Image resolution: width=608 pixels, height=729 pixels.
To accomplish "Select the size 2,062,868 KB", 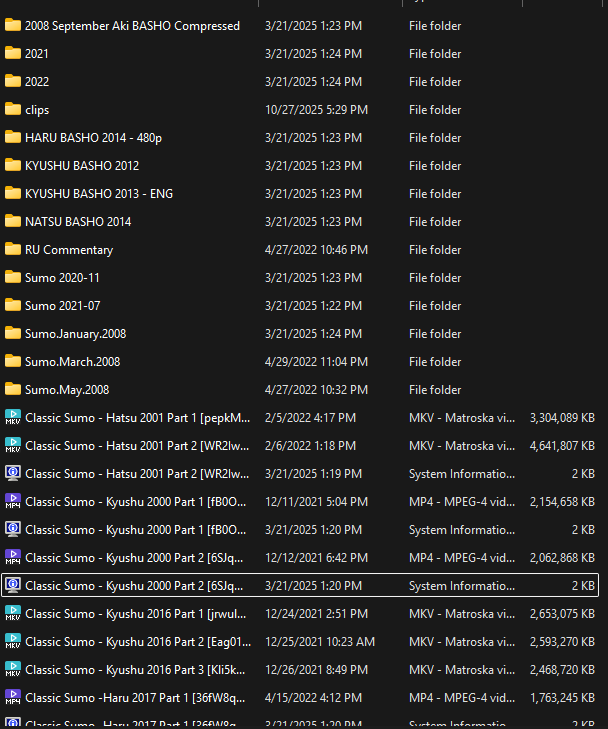I will click(x=562, y=557).
